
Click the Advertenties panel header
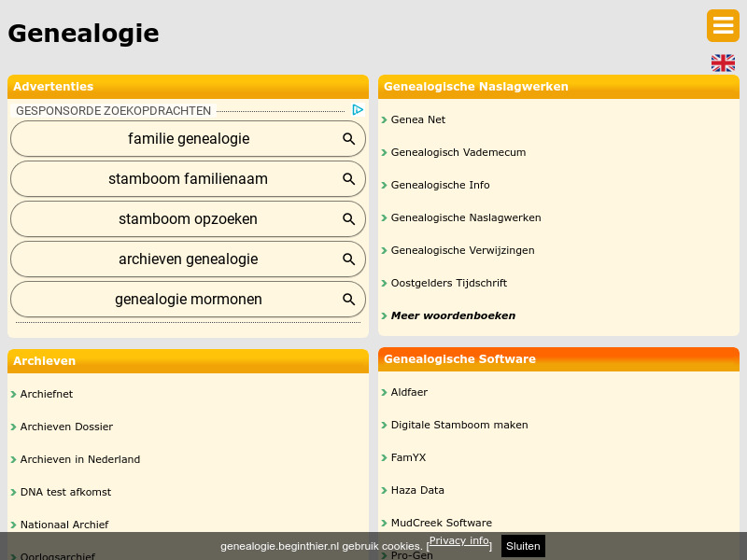click(x=189, y=87)
